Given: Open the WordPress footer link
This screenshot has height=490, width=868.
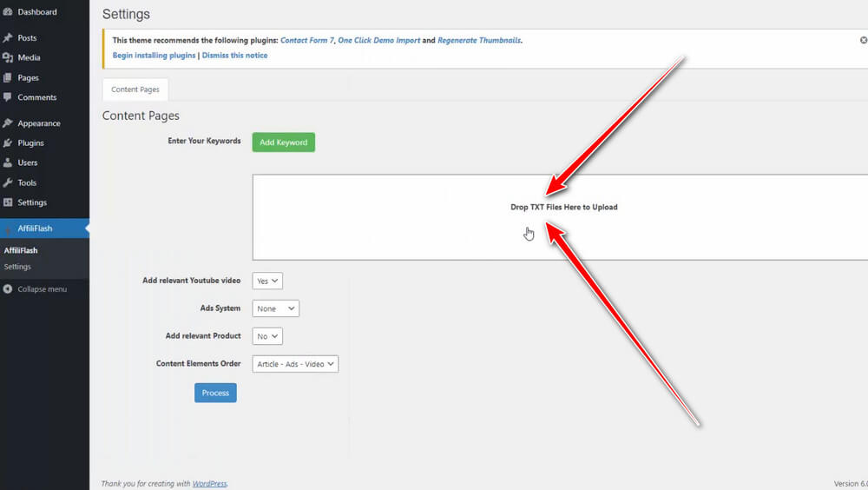Looking at the screenshot, I should (x=209, y=484).
